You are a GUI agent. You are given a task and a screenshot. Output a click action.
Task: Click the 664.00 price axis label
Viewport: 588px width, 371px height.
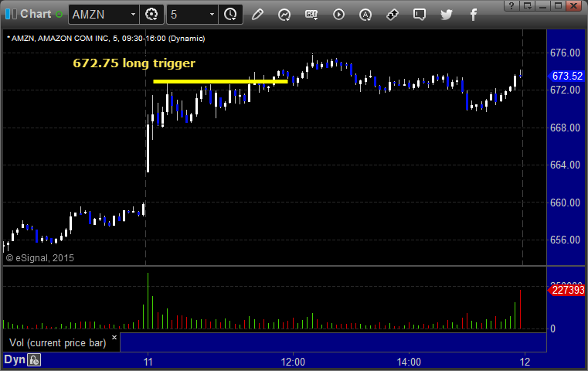coord(565,165)
